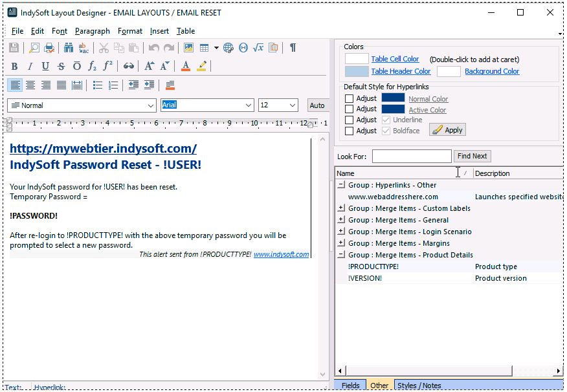
Task: Check Adjust box for Boldface
Action: 349,131
